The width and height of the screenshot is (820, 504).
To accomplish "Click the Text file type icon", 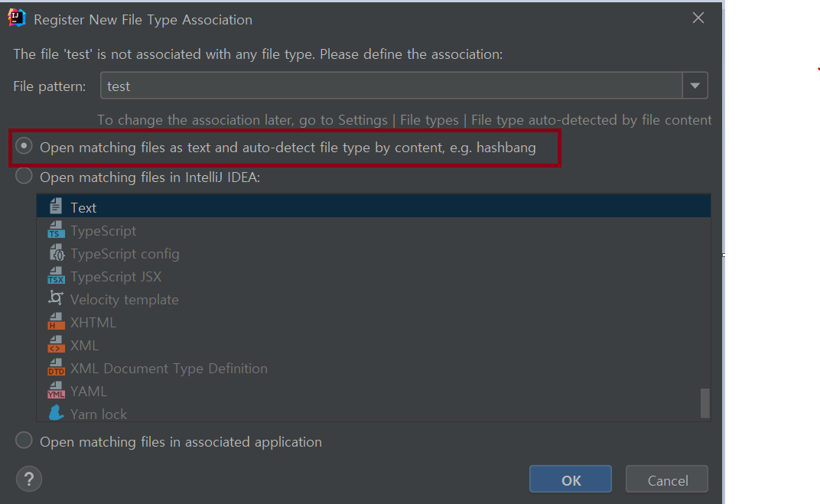I will (x=55, y=206).
